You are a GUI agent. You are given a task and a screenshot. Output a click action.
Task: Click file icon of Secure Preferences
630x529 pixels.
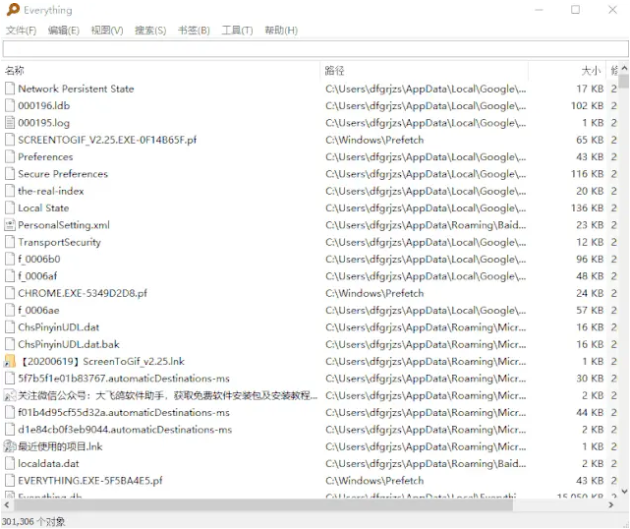tap(10, 174)
